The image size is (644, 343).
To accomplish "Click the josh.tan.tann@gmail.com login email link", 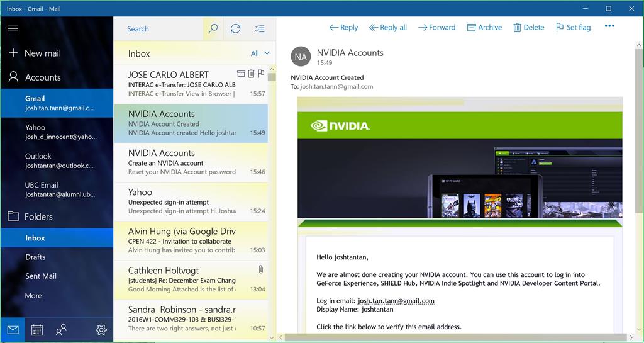I will tap(396, 301).
